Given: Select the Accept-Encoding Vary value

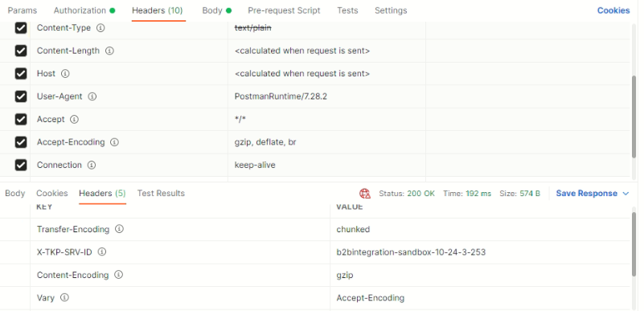Looking at the screenshot, I should [x=371, y=298].
